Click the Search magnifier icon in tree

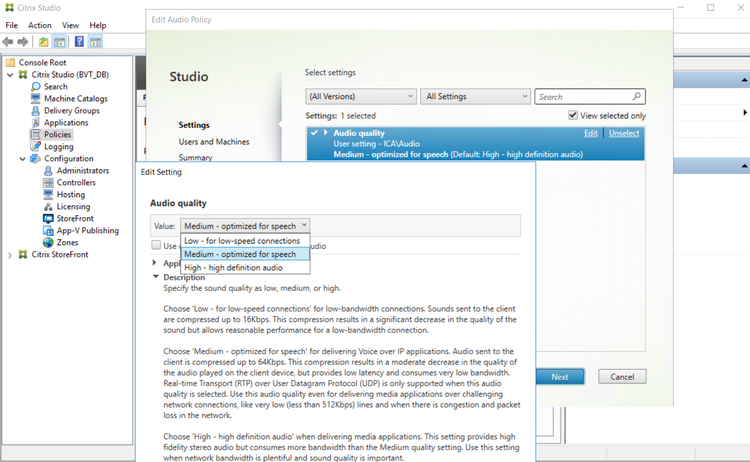[35, 87]
